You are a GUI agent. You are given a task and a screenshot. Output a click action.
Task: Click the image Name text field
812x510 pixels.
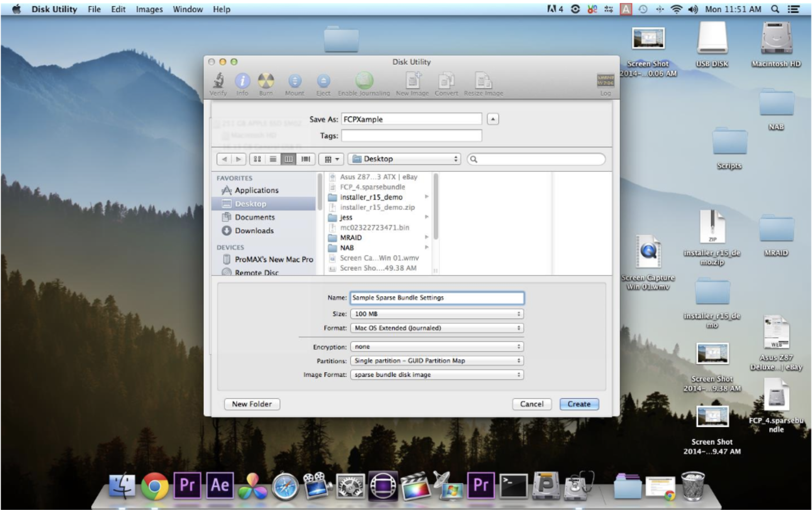(437, 298)
